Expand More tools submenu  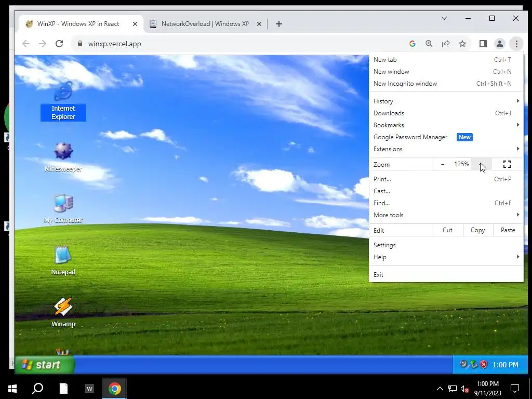click(446, 215)
